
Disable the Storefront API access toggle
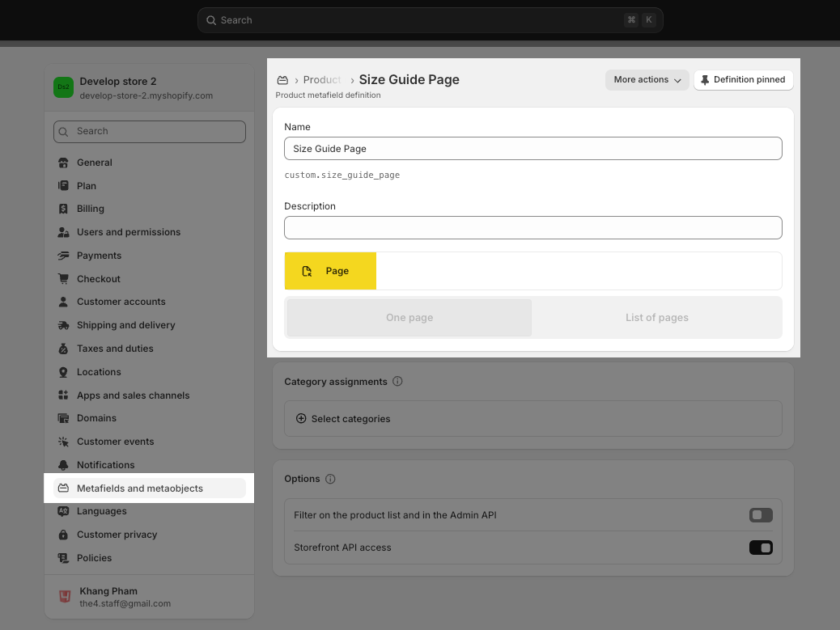[x=761, y=548]
